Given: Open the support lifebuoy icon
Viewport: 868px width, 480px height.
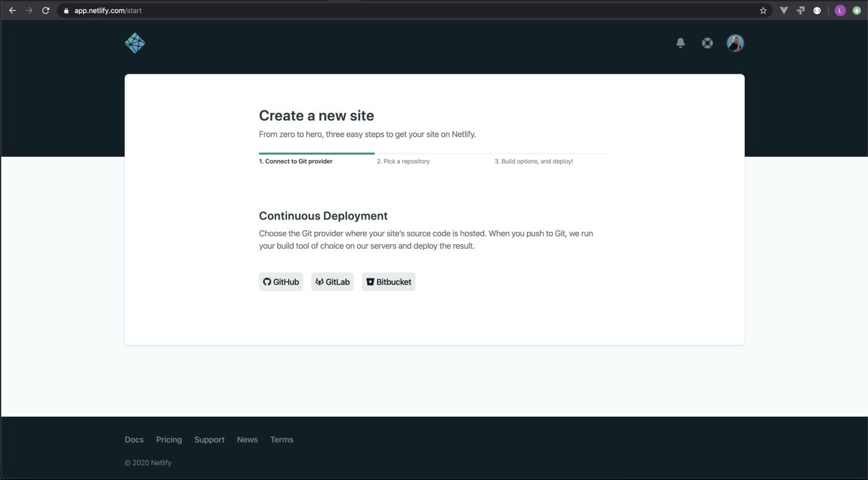Looking at the screenshot, I should 707,43.
